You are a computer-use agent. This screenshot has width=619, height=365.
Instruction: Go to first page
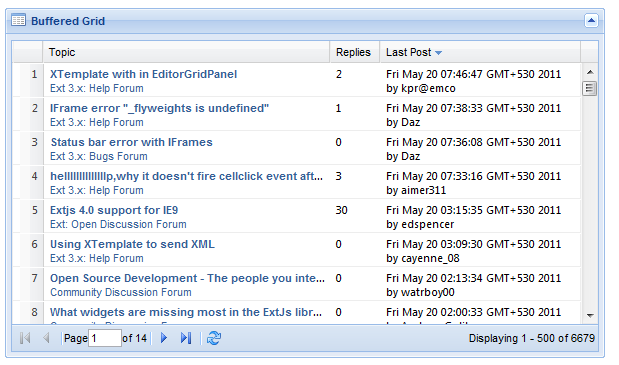pos(25,338)
